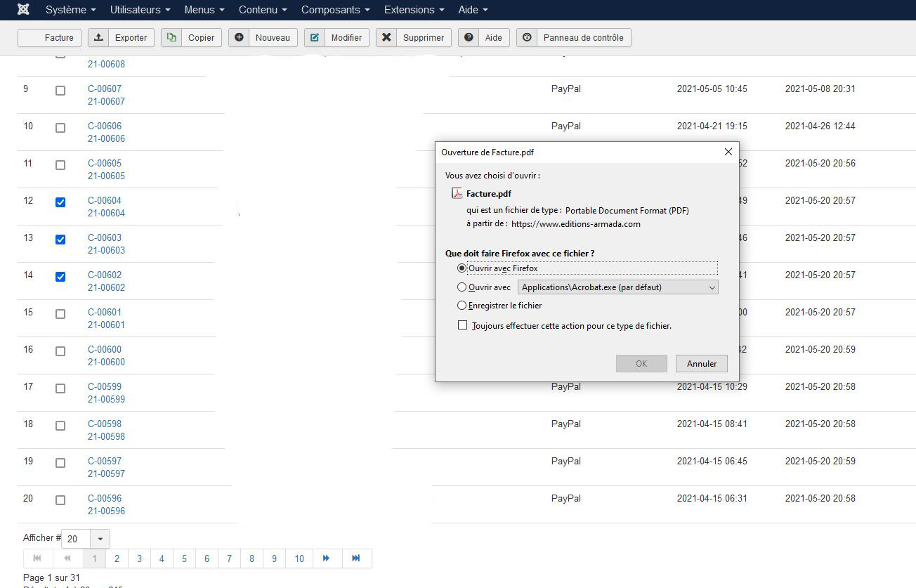
Task: Open invoice link 21-00596
Action: (x=106, y=511)
